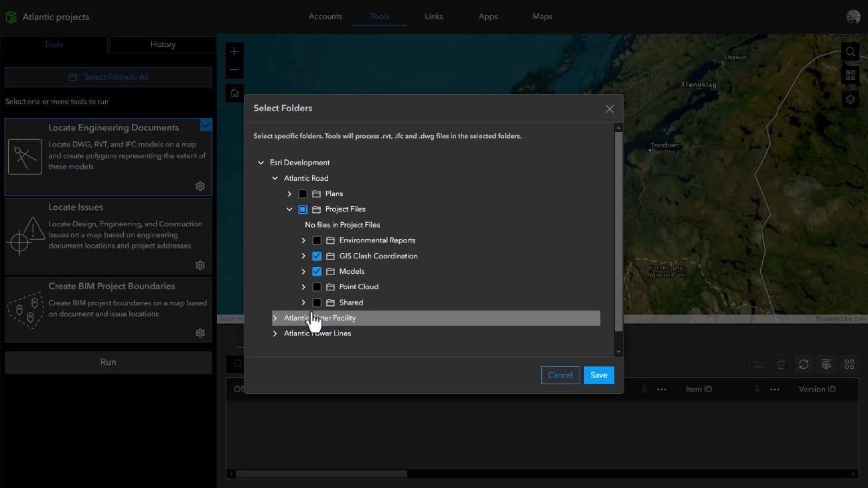This screenshot has width=868, height=488.
Task: Open settings for Locate Issues tool
Action: pos(200,264)
